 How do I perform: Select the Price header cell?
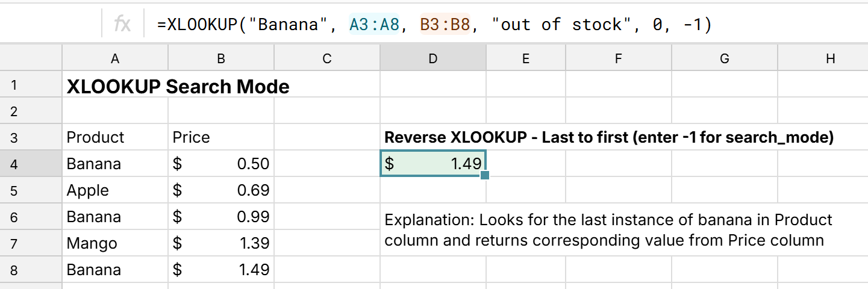pos(220,137)
